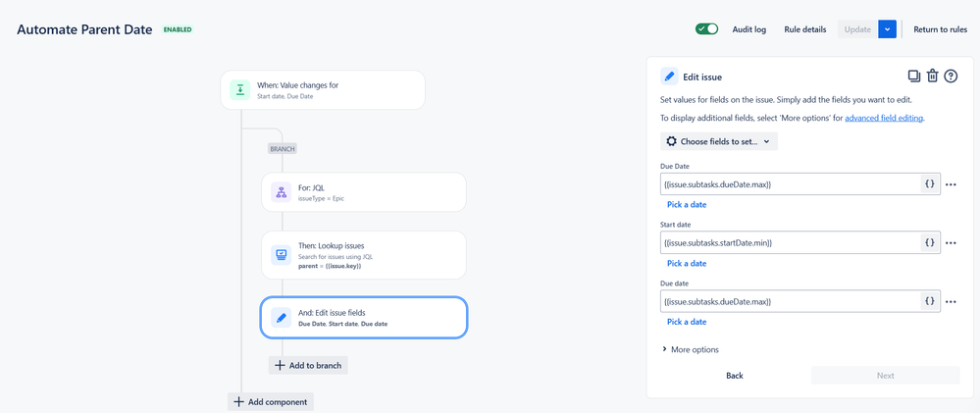The width and height of the screenshot is (980, 413).
Task: Open help for the Edit issue action
Action: pos(951,77)
